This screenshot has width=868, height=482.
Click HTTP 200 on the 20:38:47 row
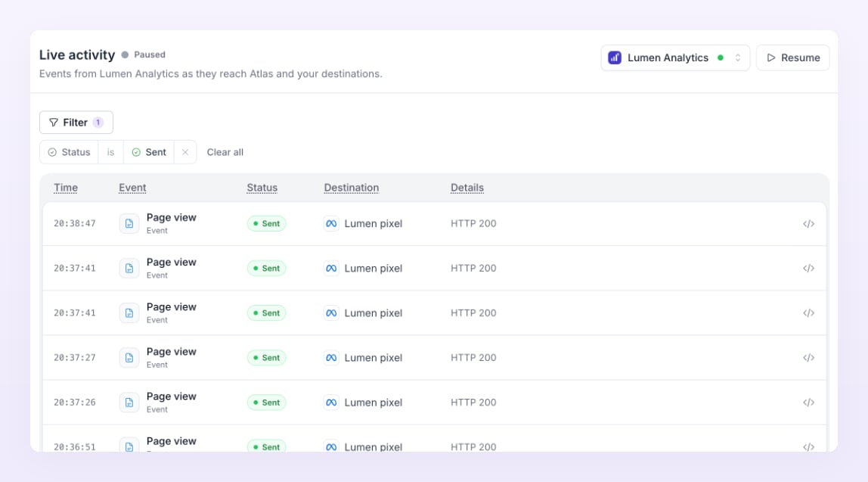(x=473, y=224)
